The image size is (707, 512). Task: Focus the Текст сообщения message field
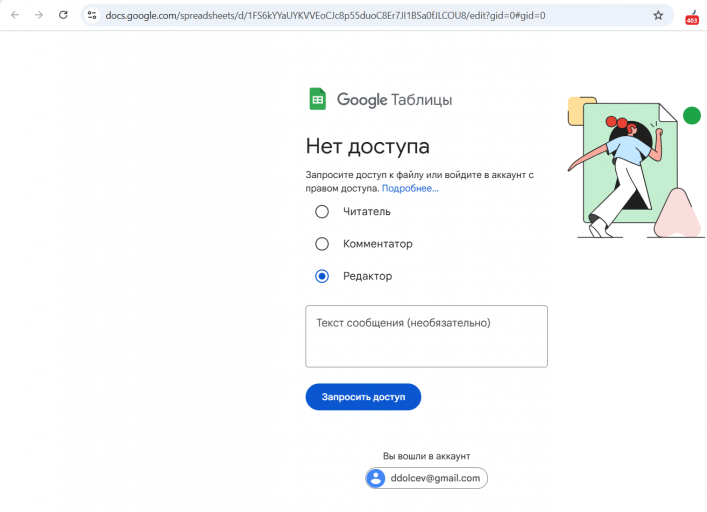tap(426, 336)
